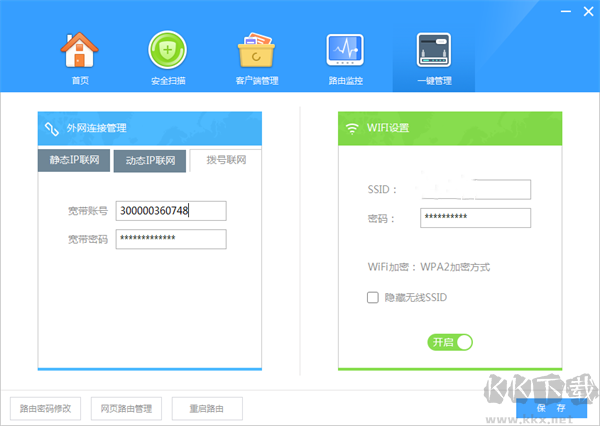600x426 pixels.
Task: Click the SSID input field
Action: [x=475, y=189]
